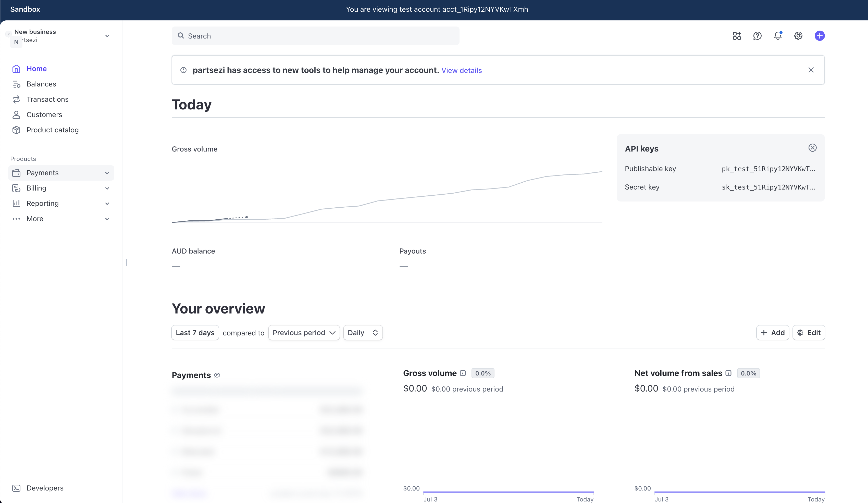This screenshot has width=868, height=503.
Task: Click info icon next to Gross volume
Action: point(463,373)
